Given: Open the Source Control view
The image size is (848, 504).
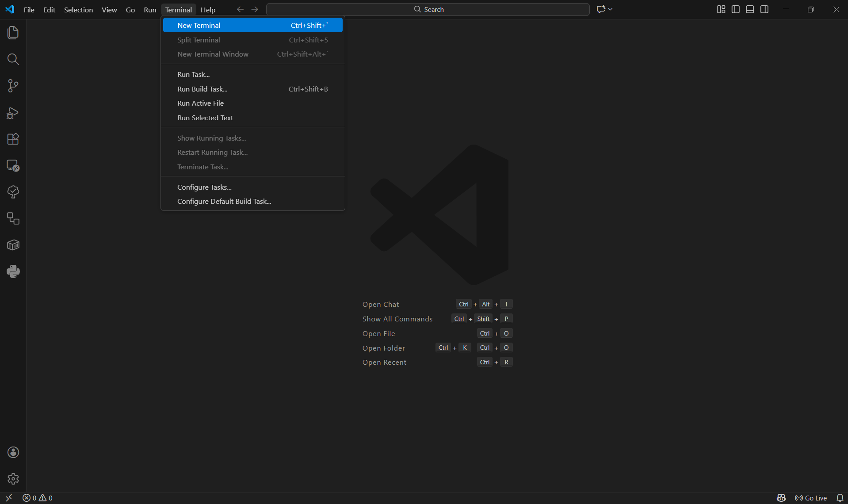Looking at the screenshot, I should point(13,86).
